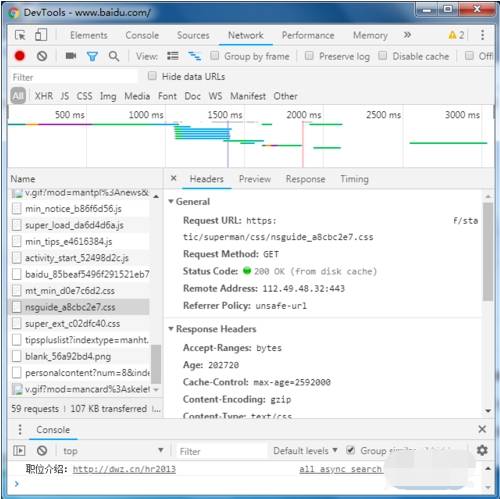Viewport: 500px width, 499px height.
Task: Toggle the device toolbar icon
Action: pos(41,35)
